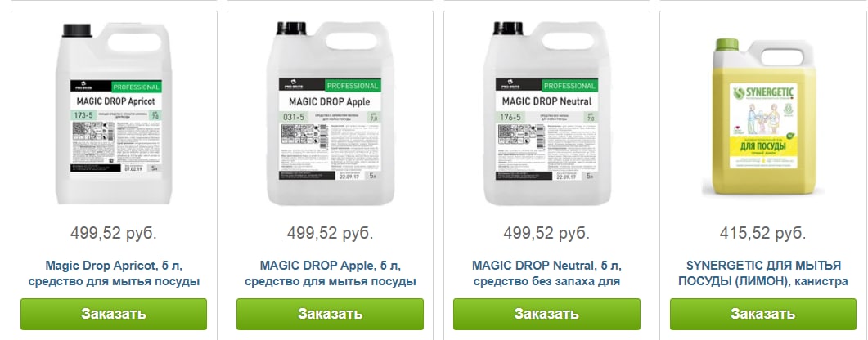This screenshot has height=340, width=868.
Task: Open the Magic Drop Apricot canister image
Action: (x=114, y=114)
